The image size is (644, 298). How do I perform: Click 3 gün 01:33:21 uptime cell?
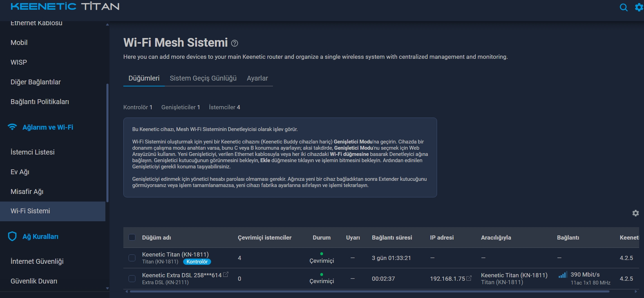(x=391, y=258)
